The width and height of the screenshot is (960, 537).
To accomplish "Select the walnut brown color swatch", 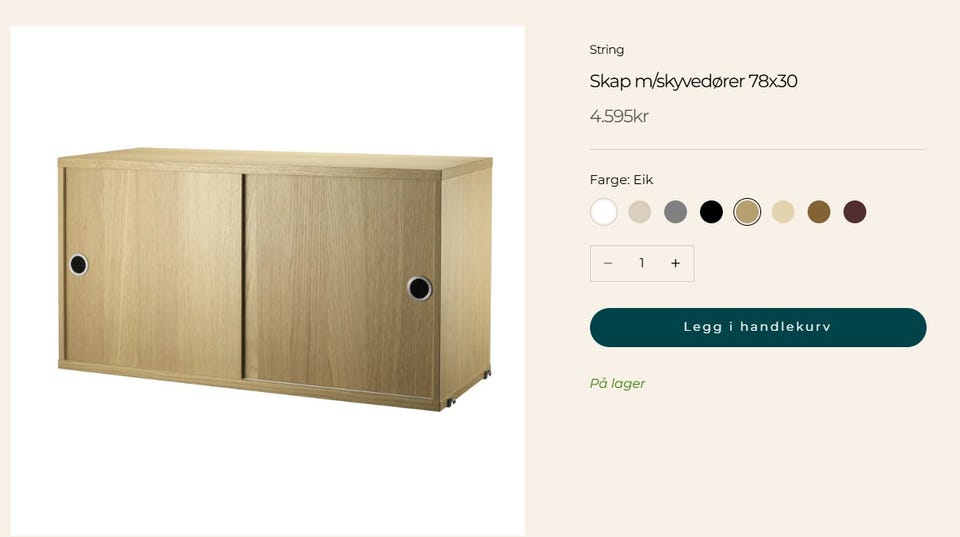I will [x=819, y=212].
